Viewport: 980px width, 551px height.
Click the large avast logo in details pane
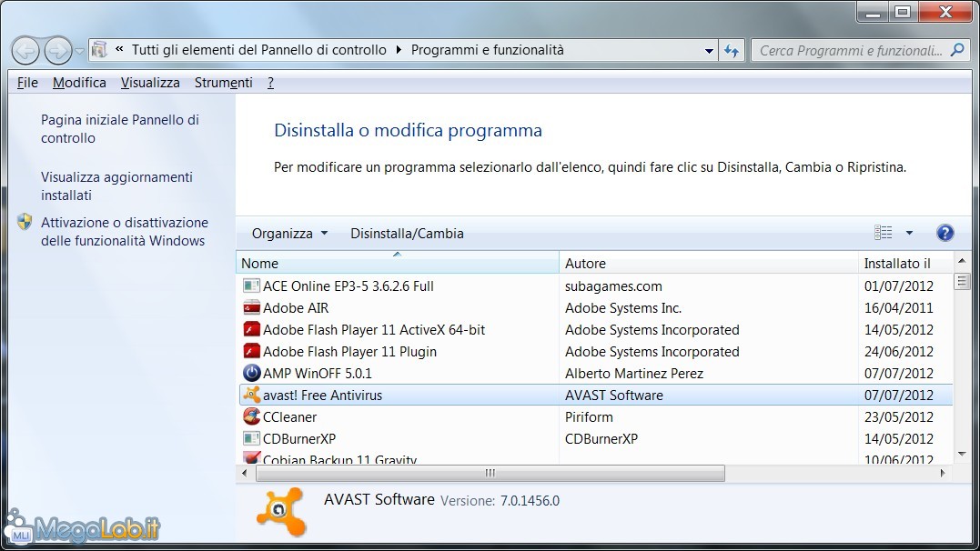[282, 512]
